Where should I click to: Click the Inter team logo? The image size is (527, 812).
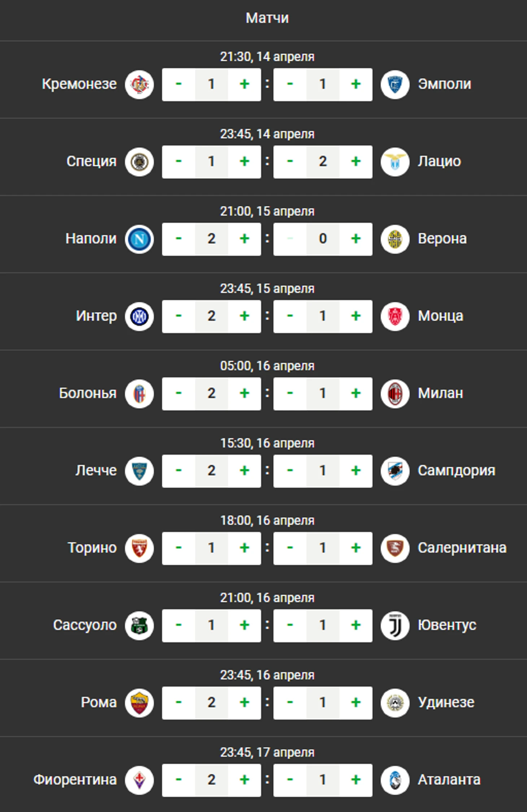click(139, 316)
